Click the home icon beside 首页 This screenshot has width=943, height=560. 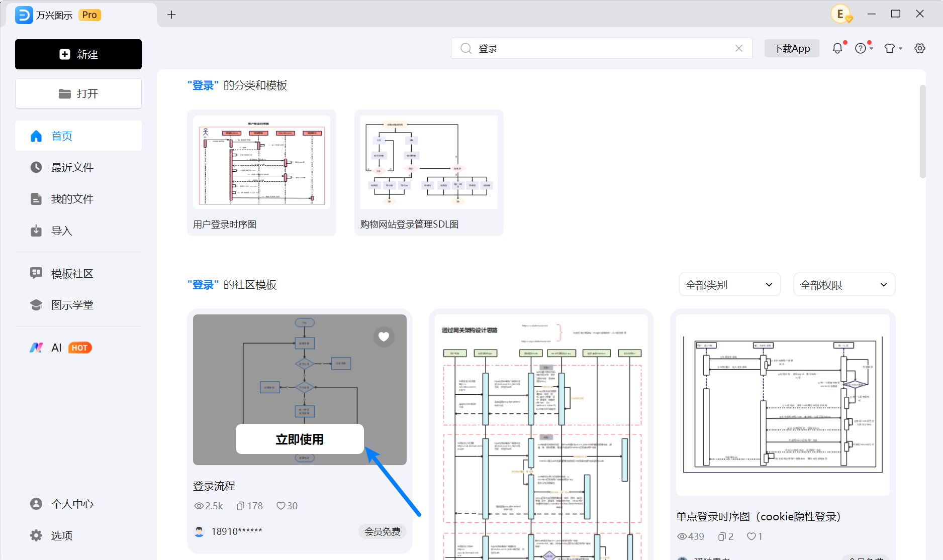pos(36,136)
